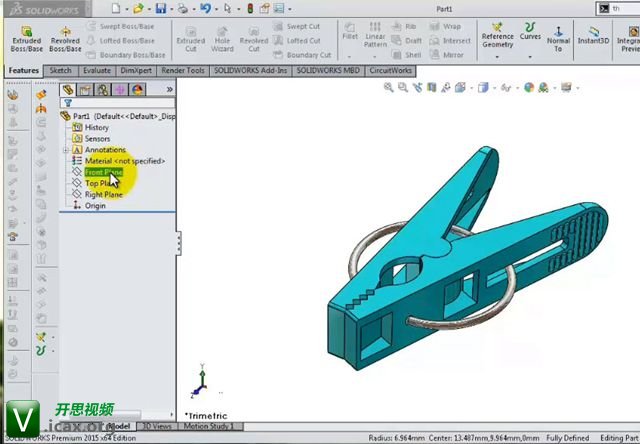Screen dimensions: 640x444
Task: Open the ConfigurationManager tab
Action: [x=102, y=89]
